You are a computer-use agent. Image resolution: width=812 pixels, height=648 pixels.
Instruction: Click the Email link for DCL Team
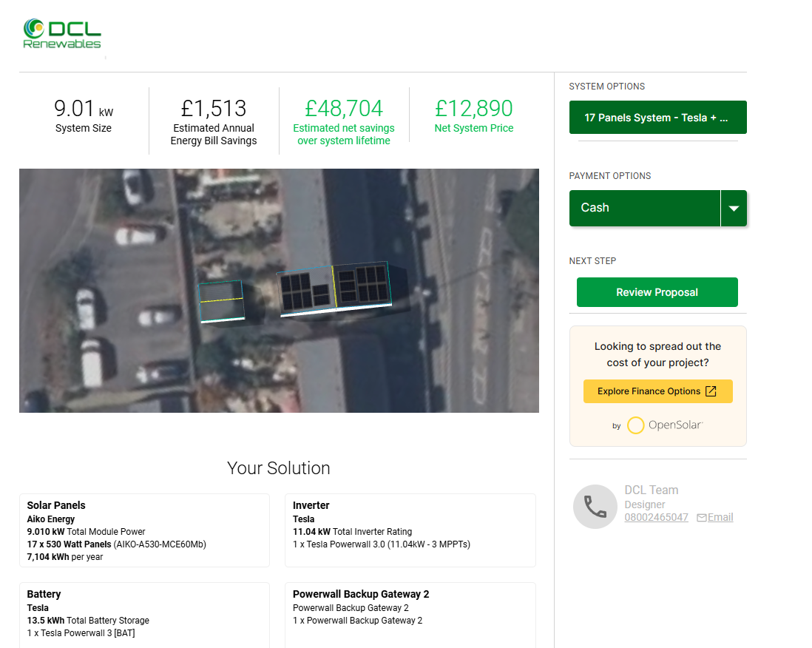pyautogui.click(x=720, y=518)
